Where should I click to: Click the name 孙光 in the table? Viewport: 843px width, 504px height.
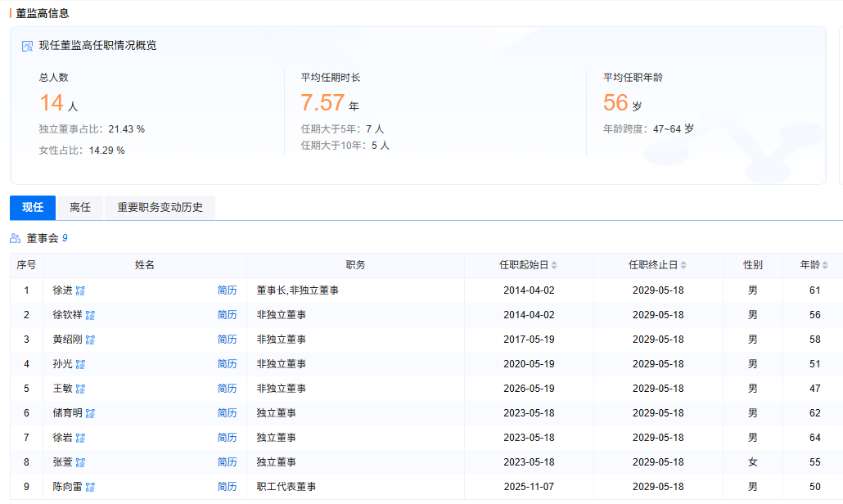coord(62,364)
